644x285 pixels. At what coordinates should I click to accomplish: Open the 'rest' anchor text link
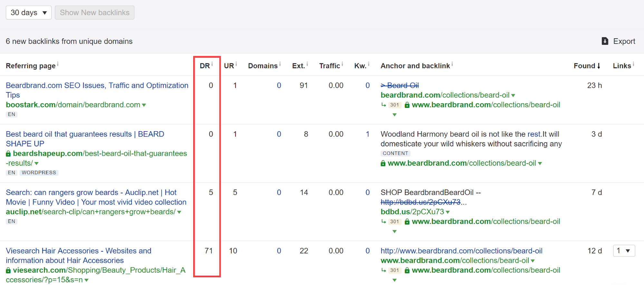click(x=534, y=134)
